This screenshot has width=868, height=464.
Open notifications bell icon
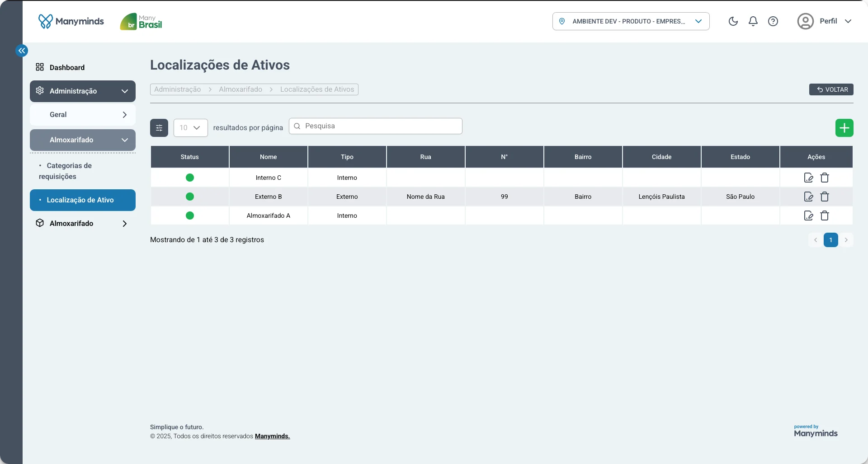pos(753,21)
